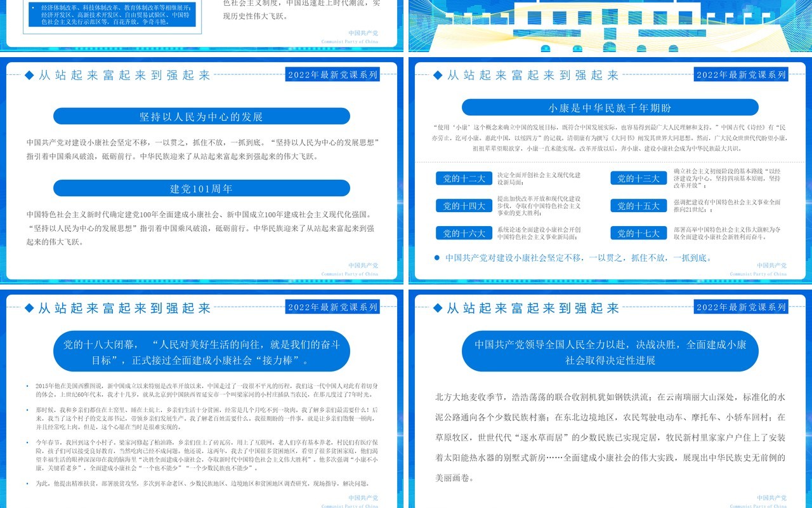812x508 pixels.
Task: Click the bullet paragraph starting '2015年他在美国西雅图说'
Action: coord(203,391)
